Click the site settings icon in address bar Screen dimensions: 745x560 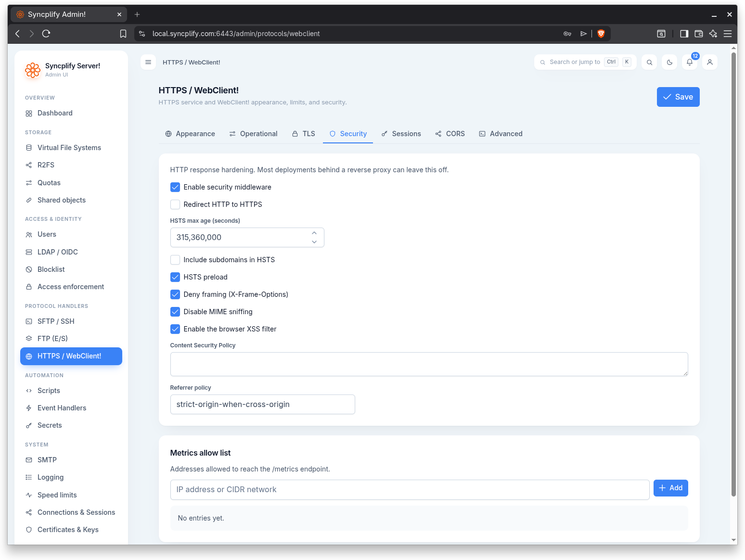click(142, 34)
